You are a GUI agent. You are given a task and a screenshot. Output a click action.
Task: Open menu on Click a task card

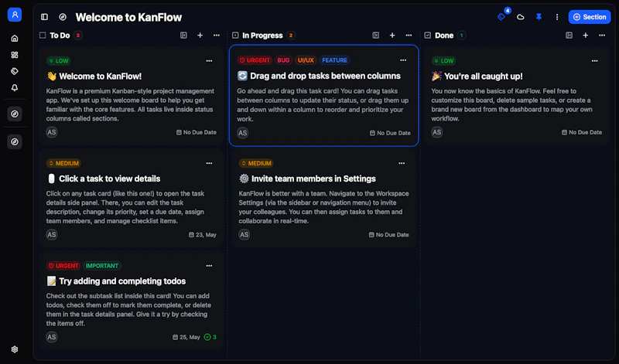click(x=209, y=163)
